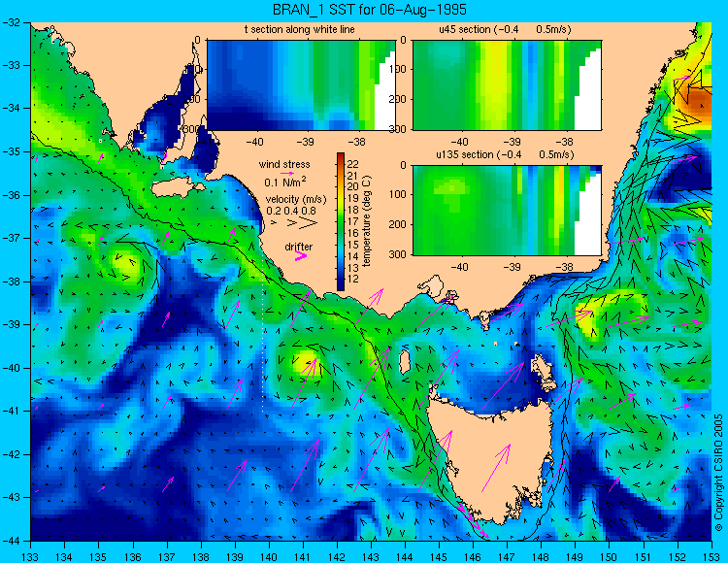Click the latitude axis label -44
The image size is (728, 563).
11,541
